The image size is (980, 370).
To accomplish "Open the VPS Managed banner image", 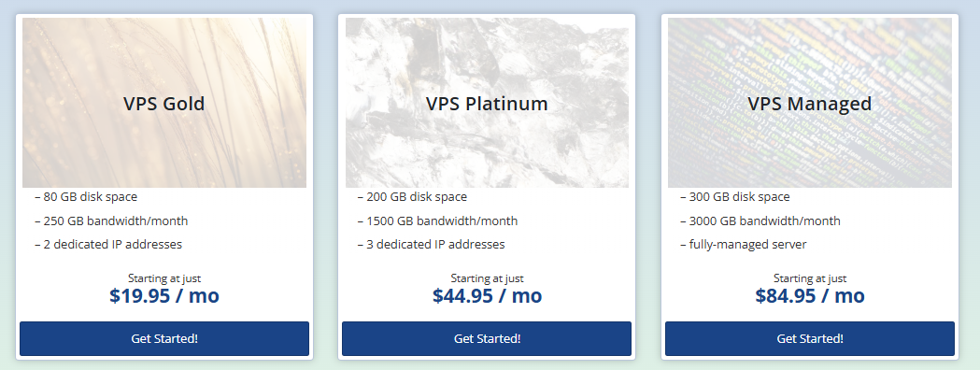I will tap(810, 103).
